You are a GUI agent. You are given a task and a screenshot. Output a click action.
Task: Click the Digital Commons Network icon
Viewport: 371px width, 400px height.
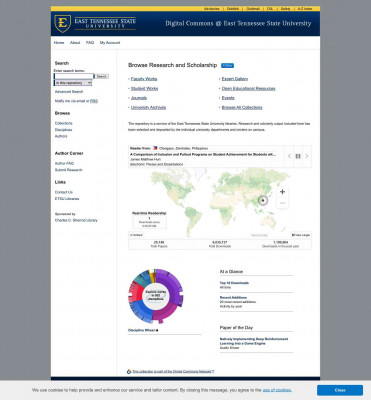click(129, 371)
